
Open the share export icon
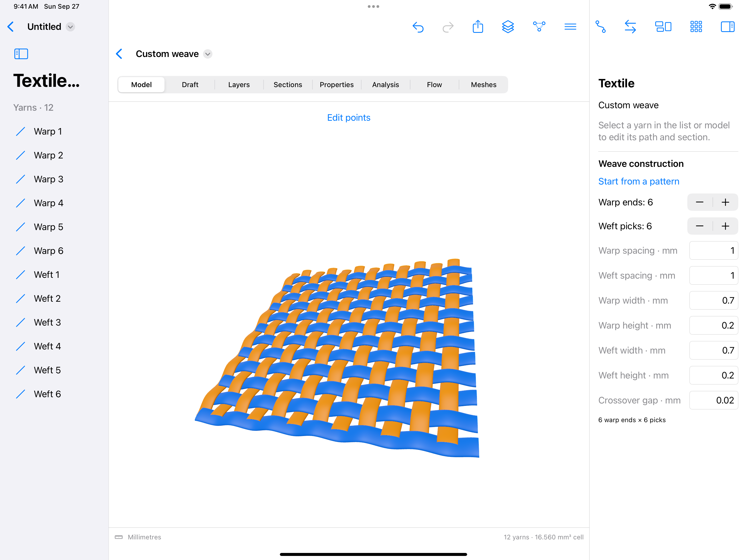[x=478, y=26]
